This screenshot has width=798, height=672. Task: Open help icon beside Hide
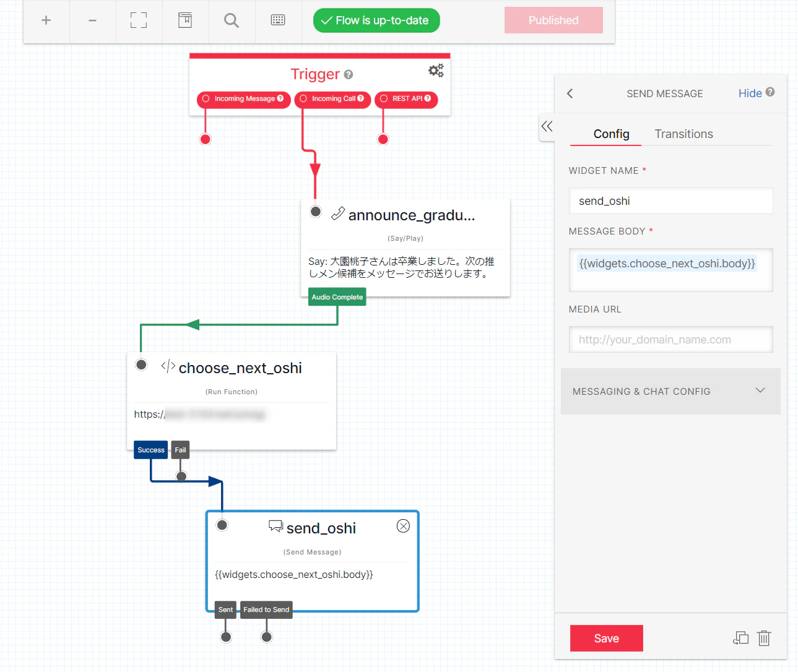pos(770,92)
